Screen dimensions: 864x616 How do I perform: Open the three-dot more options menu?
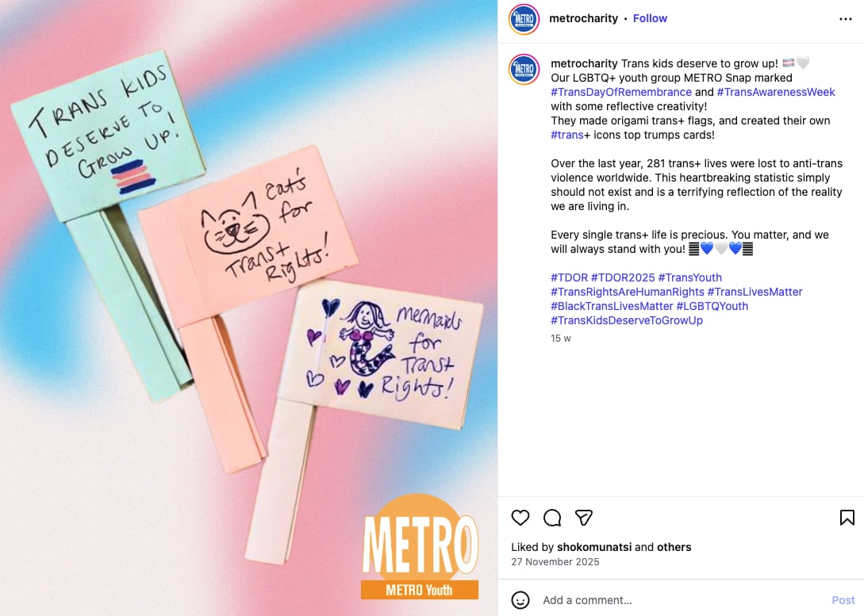(845, 19)
